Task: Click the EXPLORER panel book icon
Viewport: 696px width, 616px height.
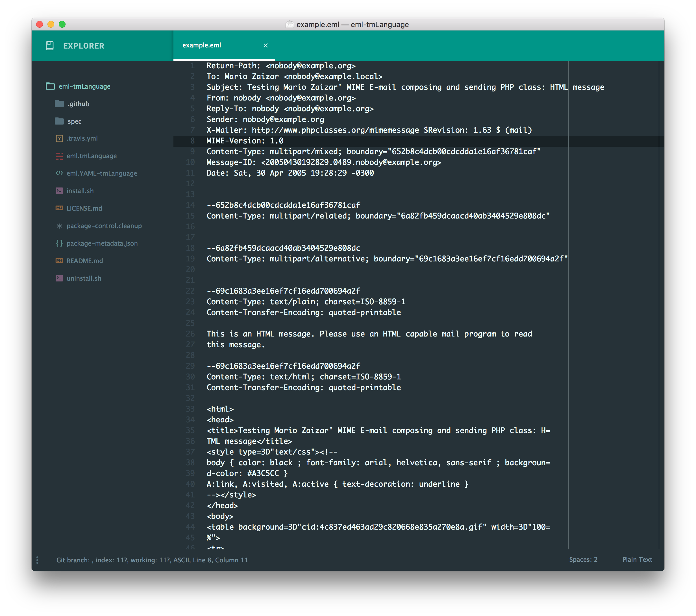Action: tap(50, 46)
